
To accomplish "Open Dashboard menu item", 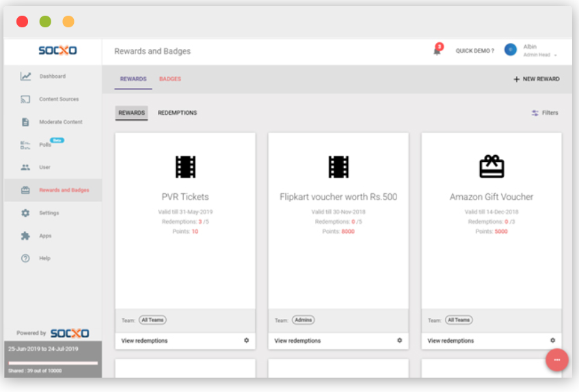I will click(x=53, y=76).
